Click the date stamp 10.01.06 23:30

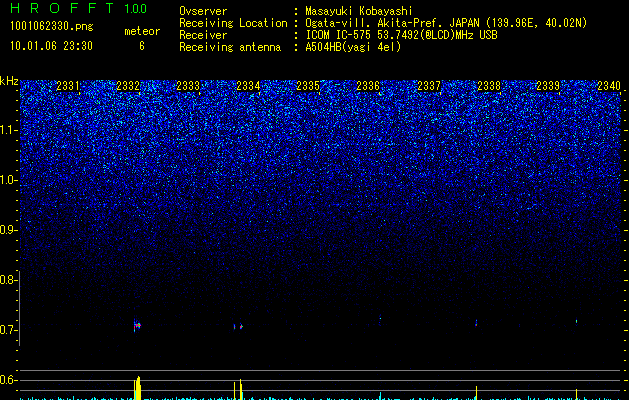[51, 46]
